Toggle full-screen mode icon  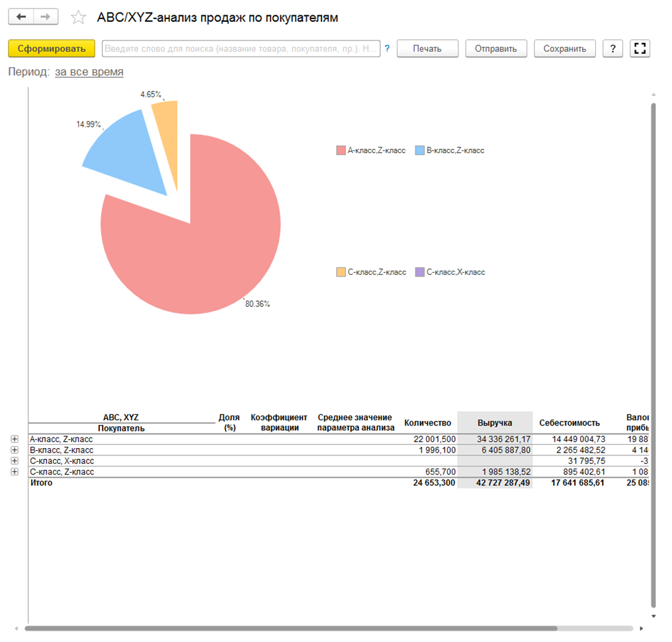(640, 49)
